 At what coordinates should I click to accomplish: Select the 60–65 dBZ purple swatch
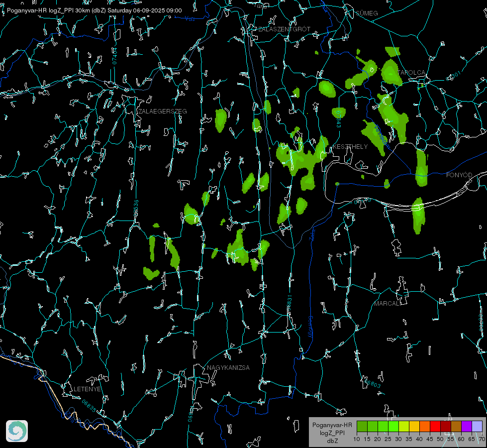coord(467,426)
